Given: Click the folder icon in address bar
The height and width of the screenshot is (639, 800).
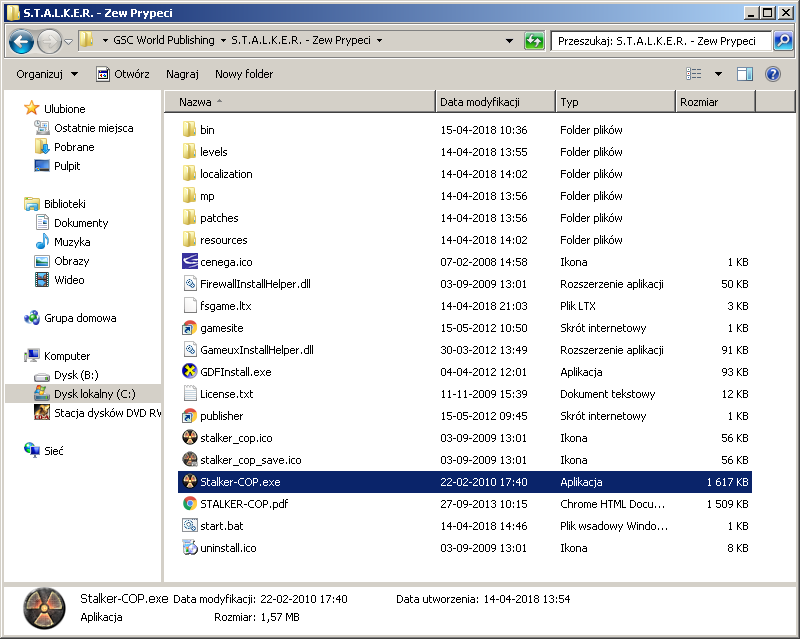Looking at the screenshot, I should (87, 39).
